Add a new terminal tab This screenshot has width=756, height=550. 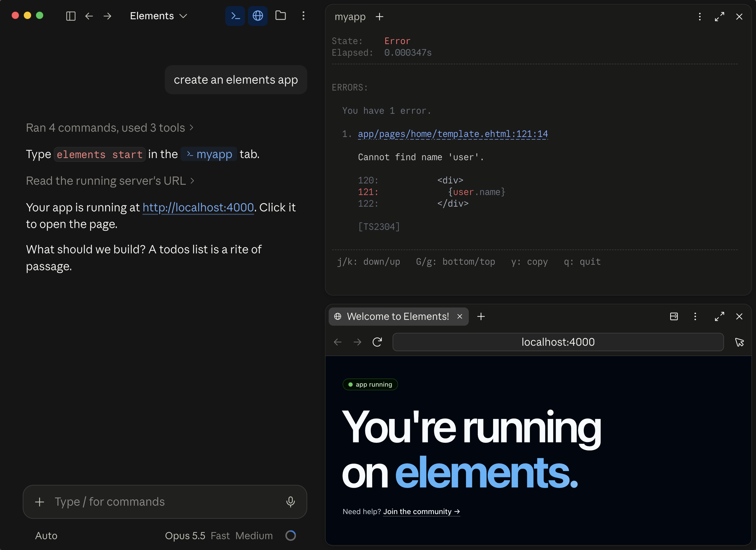(379, 17)
